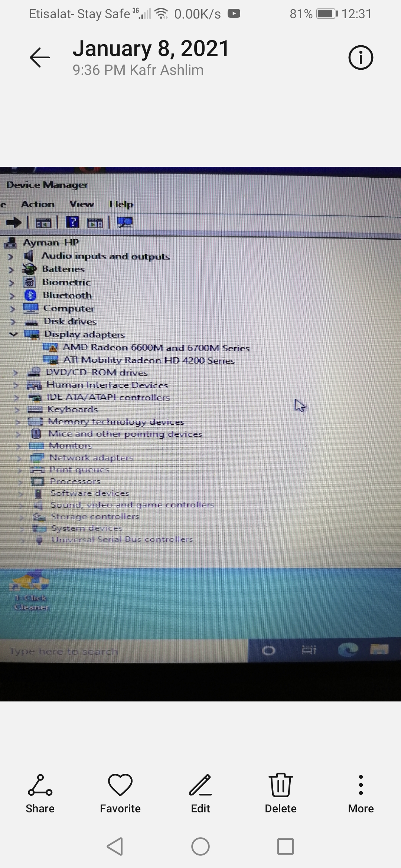Click the properties toolbar icon left of help
Screen dimensions: 401x868
(43, 223)
